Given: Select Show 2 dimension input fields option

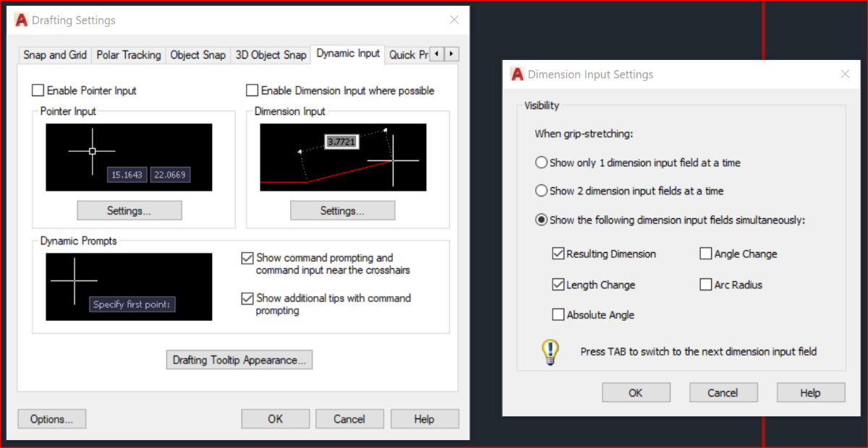Looking at the screenshot, I should click(x=541, y=191).
